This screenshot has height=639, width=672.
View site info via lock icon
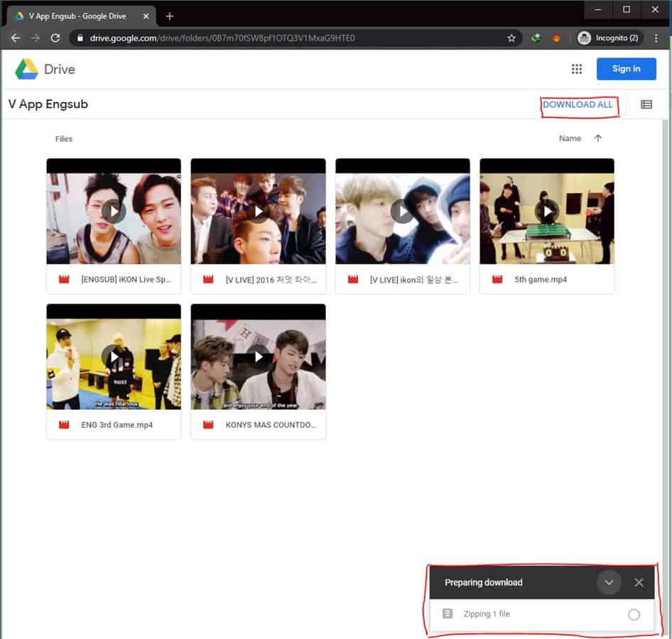coord(80,38)
